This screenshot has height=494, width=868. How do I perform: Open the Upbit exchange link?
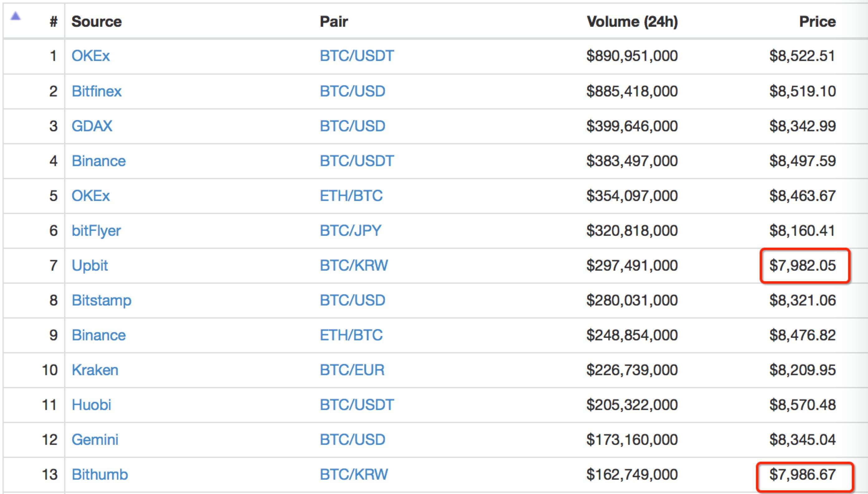[x=90, y=266]
